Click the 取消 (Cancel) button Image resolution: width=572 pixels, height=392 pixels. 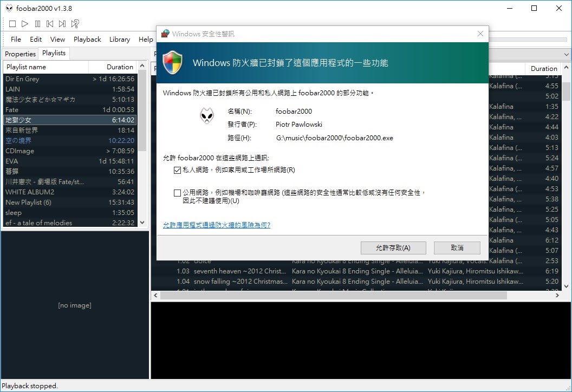click(x=457, y=247)
